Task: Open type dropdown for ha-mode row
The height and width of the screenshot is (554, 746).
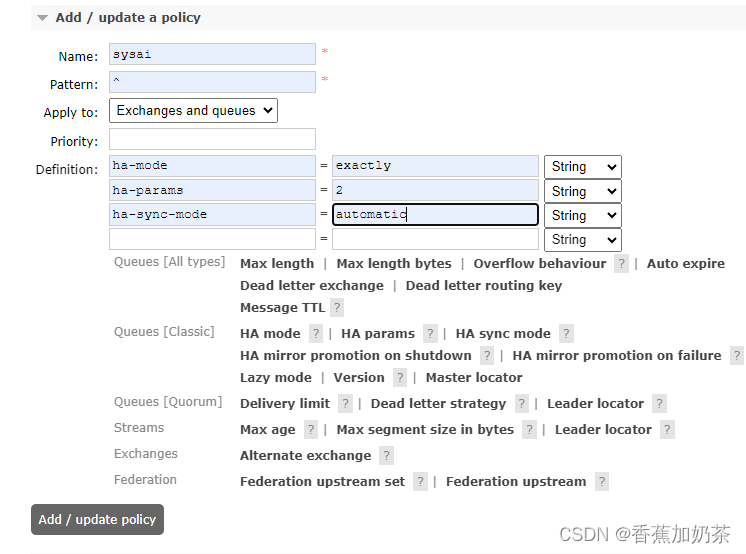Action: 583,167
